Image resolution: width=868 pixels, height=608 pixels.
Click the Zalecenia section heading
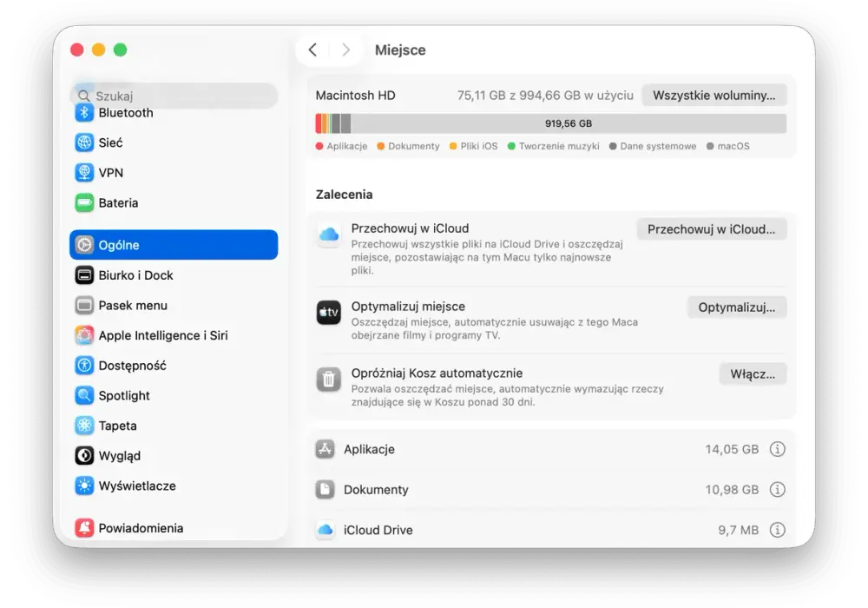pos(344,195)
